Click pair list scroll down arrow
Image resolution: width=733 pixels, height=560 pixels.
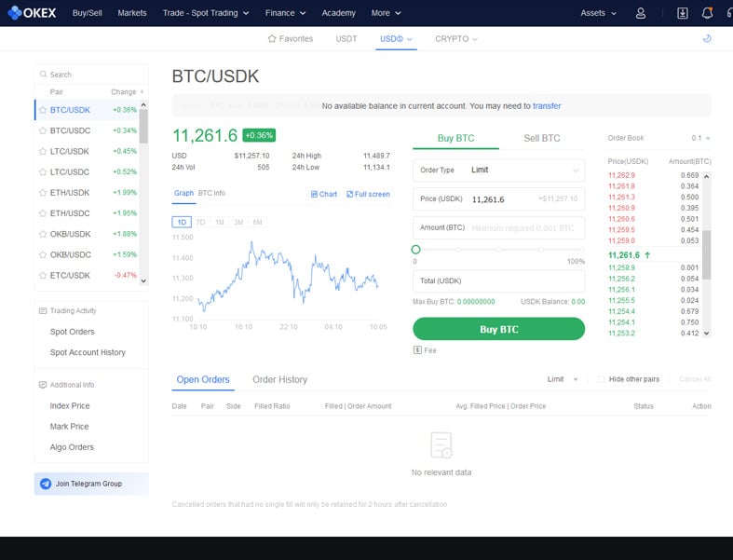click(x=143, y=280)
